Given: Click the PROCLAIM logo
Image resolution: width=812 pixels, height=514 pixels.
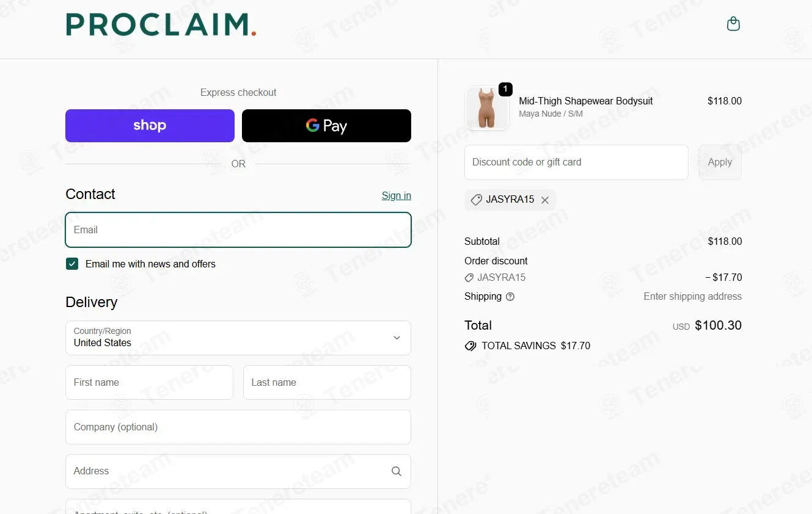Looking at the screenshot, I should [x=161, y=24].
